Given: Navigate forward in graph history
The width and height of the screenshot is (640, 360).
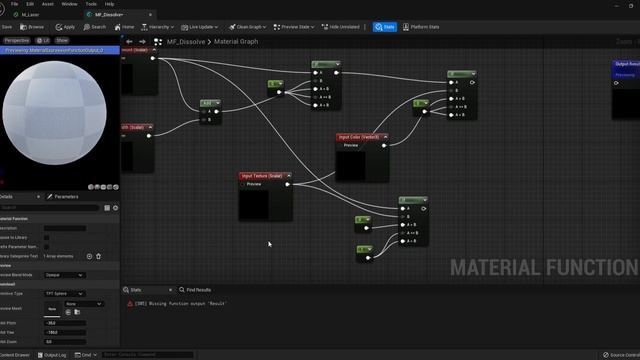Looking at the screenshot, I should (142, 42).
